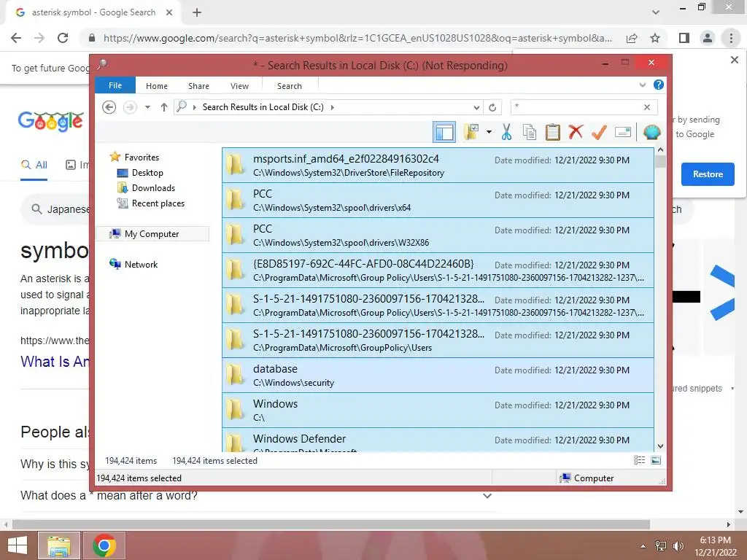Close the asterisk symbol Google tab
Screen dimensions: 747x560
coord(169,12)
